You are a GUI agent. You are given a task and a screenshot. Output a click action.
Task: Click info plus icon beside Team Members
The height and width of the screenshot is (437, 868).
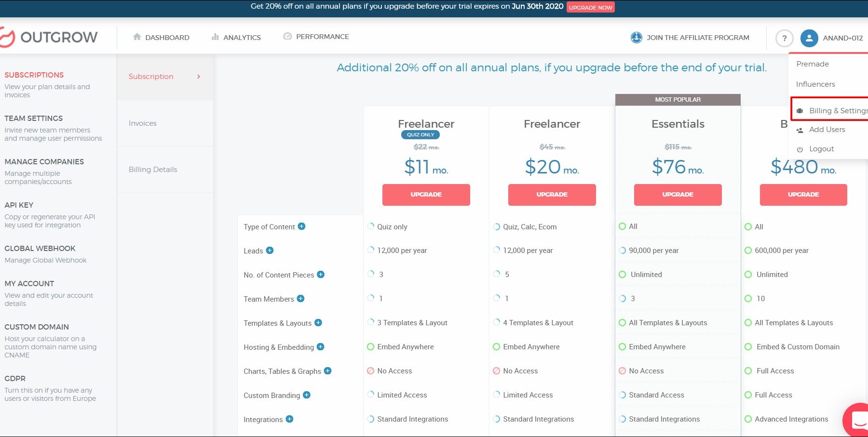pos(300,299)
